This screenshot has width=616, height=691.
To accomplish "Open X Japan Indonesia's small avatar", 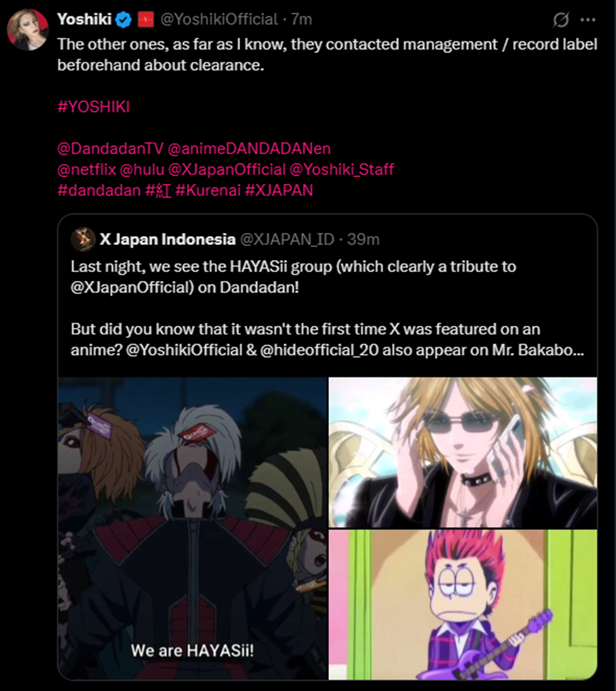I will [x=83, y=240].
